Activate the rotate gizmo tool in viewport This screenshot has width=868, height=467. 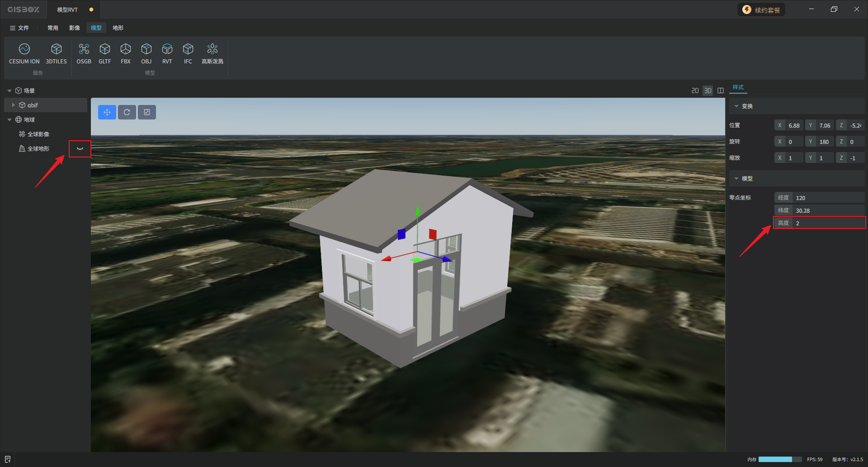coord(127,112)
